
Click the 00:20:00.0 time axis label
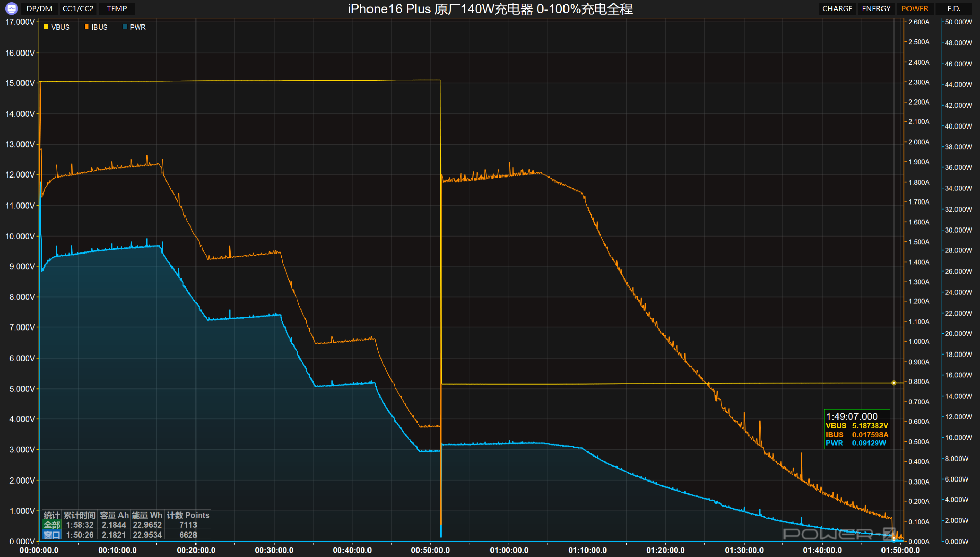tap(196, 550)
